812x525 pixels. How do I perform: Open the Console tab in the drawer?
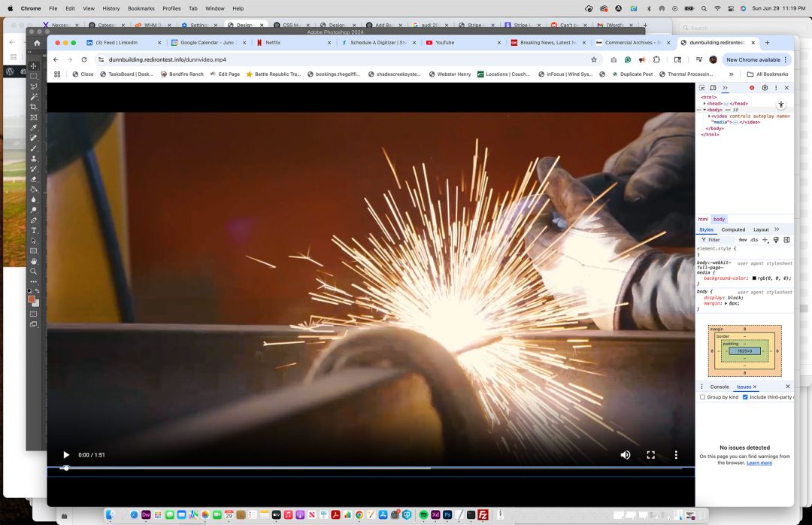720,387
